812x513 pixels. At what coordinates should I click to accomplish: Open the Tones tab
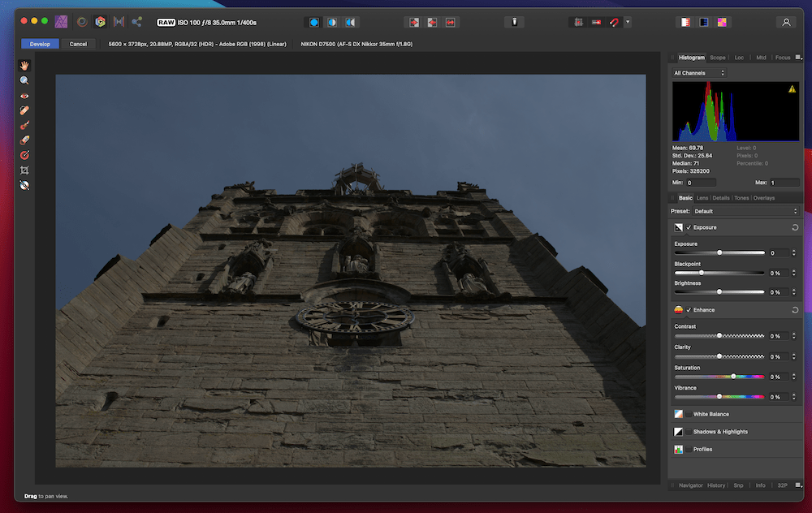coord(742,197)
